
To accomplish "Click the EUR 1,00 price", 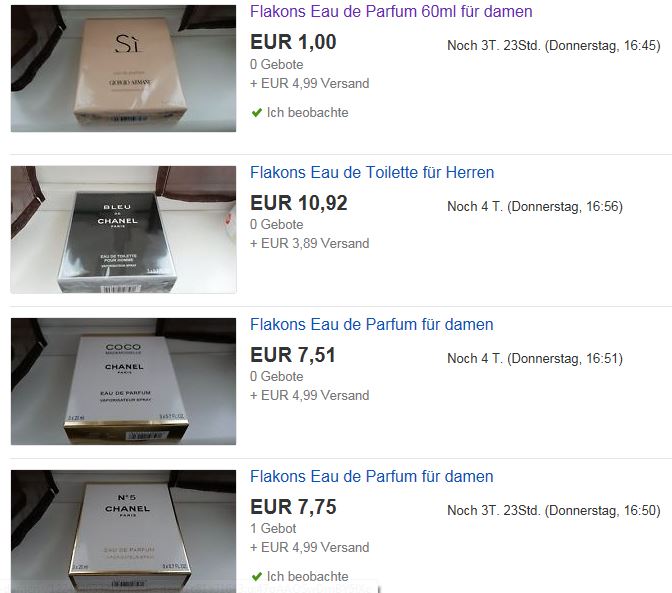I will tap(293, 42).
